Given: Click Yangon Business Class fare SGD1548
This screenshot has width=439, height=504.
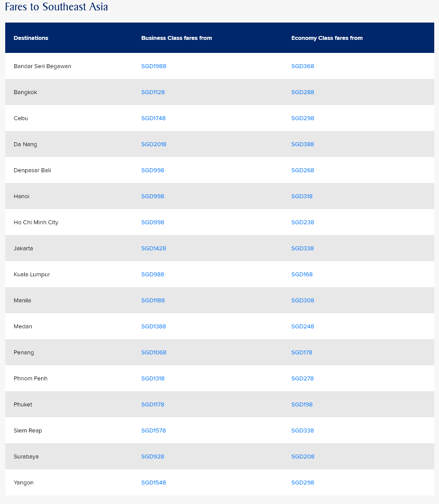Looking at the screenshot, I should coord(153,483).
